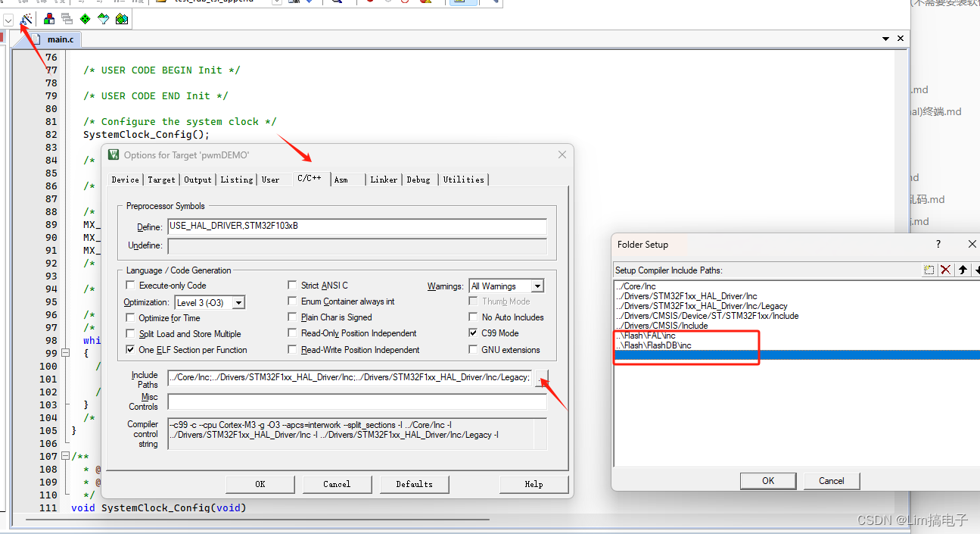Screen dimensions: 980x534
Task: Click the Kill All Breakpoints icon
Action: [x=424, y=2]
